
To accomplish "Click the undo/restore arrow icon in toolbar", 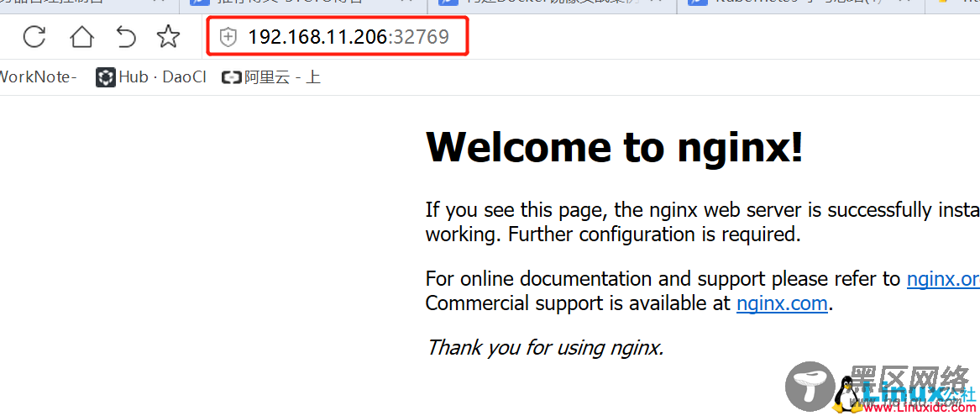I will coord(126,37).
